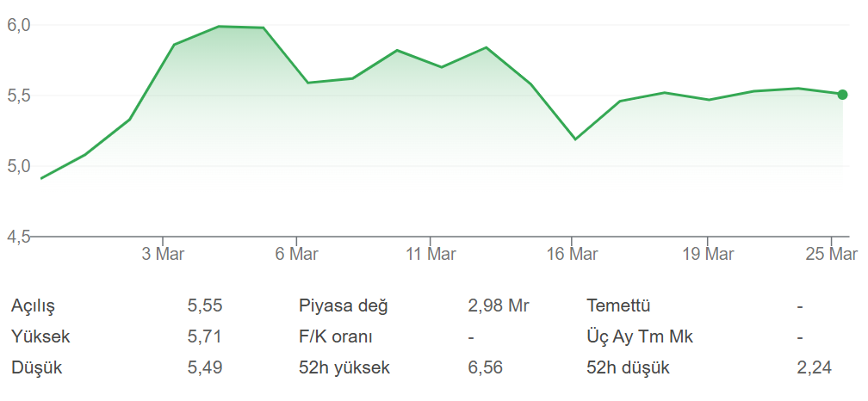Image resolution: width=868 pixels, height=401 pixels.
Task: Click the green endpoint dot on the chart
Action: [842, 95]
